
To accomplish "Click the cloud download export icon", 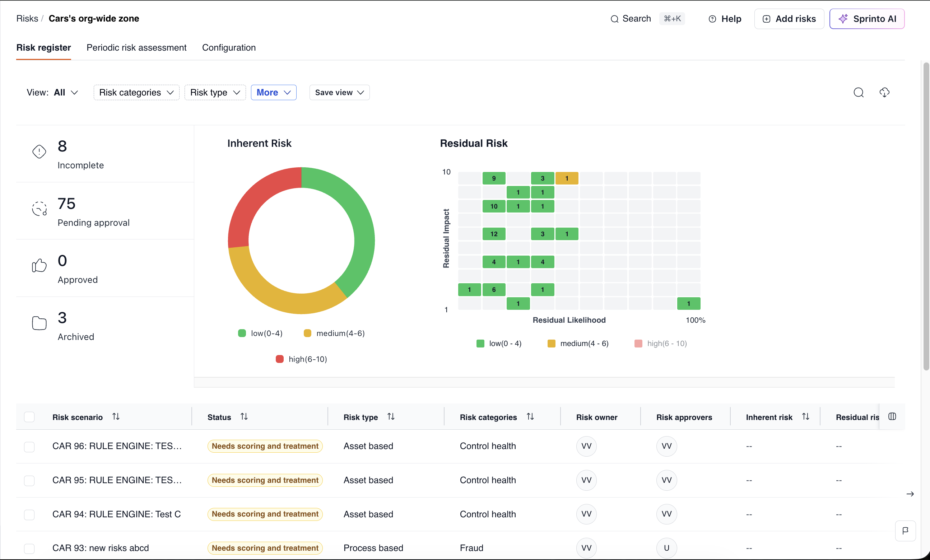I will click(x=884, y=93).
